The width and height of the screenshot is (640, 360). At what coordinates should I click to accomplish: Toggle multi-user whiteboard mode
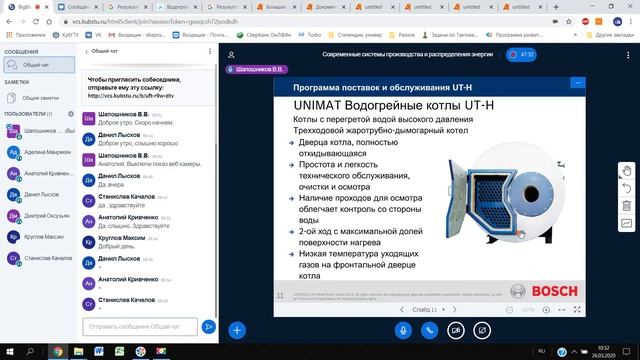pyautogui.click(x=627, y=223)
